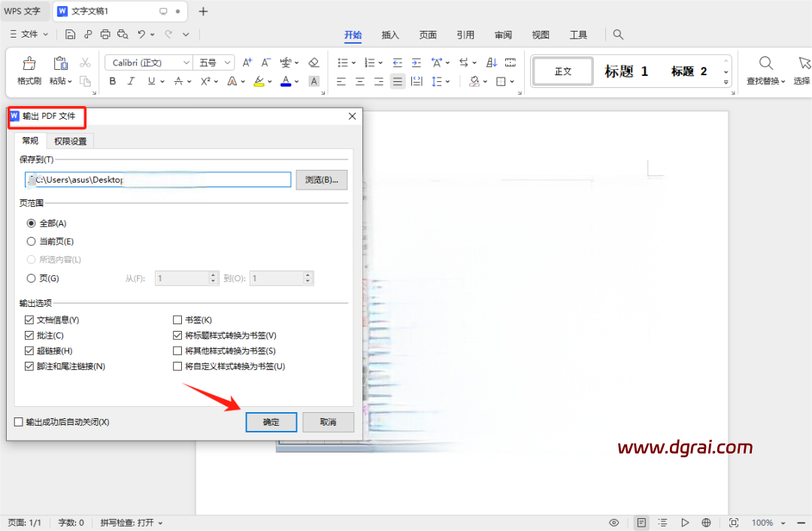This screenshot has height=531, width=812.
Task: Click the justify alignment icon
Action: point(398,81)
